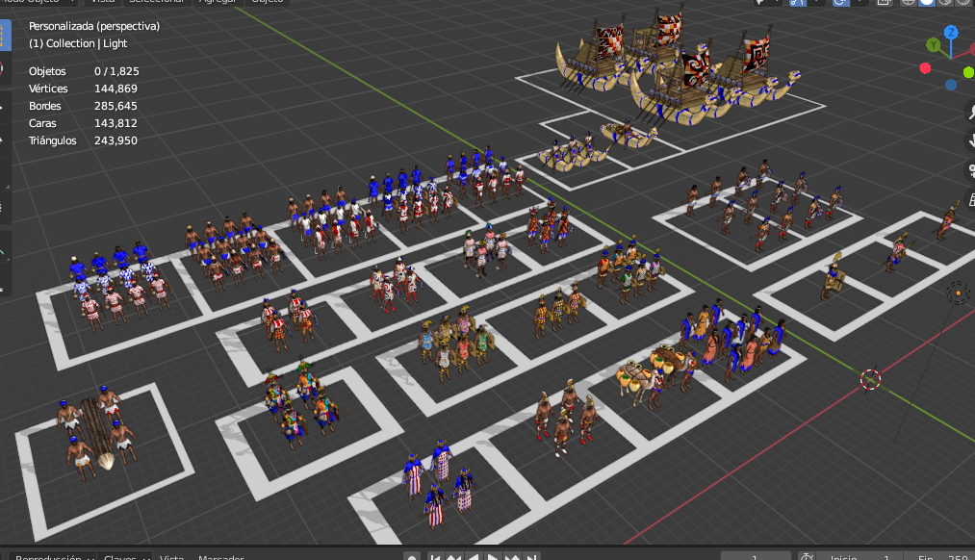Click the green Y axis gizmo handle

(933, 45)
